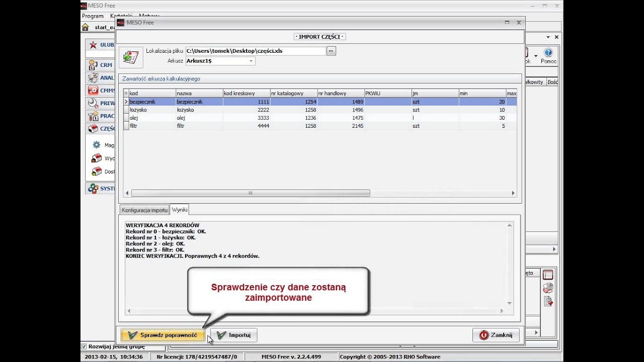
Task: Click the nr handlowy column header
Action: [341, 94]
